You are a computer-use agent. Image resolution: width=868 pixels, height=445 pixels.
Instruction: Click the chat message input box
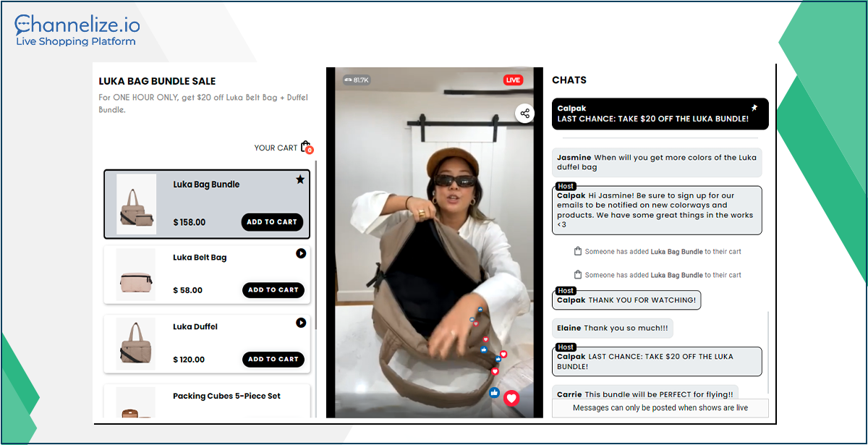[660, 407]
